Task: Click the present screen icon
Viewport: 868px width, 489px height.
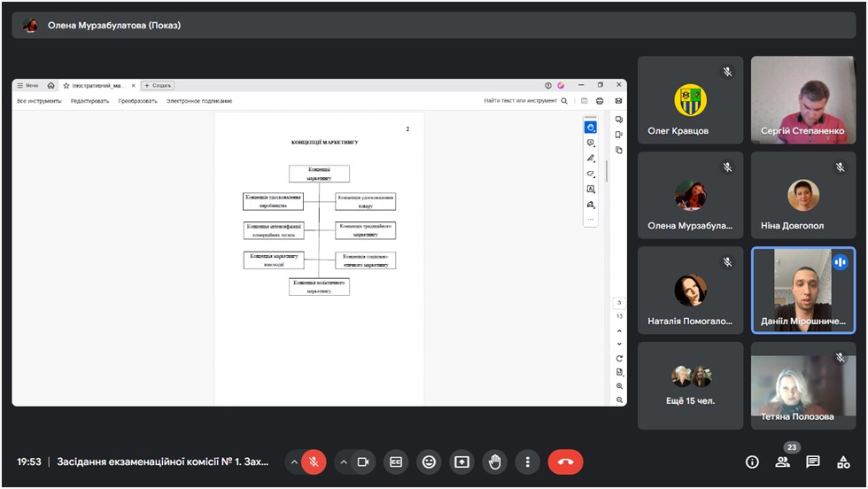Action: (x=461, y=462)
